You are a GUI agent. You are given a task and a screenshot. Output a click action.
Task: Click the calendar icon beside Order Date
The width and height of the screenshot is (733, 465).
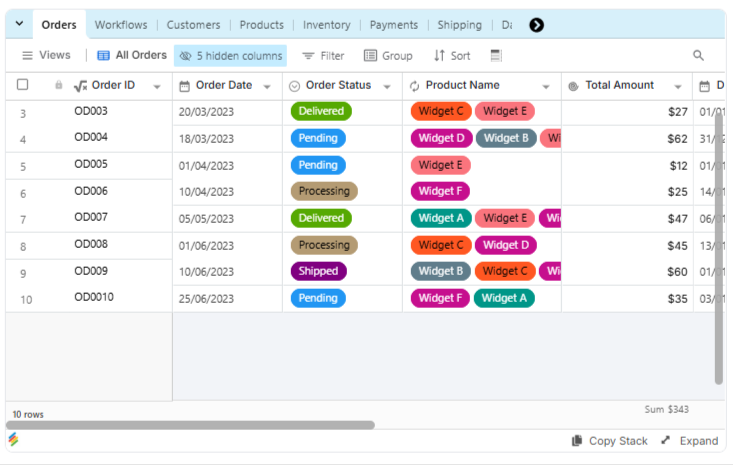[x=185, y=86]
